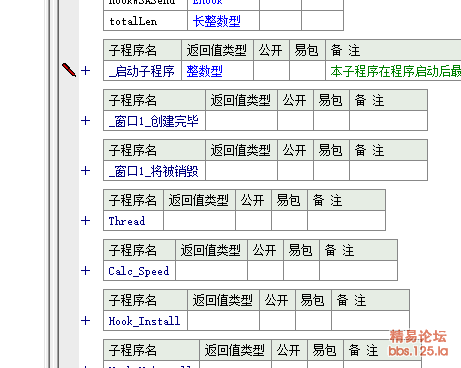Expand the _窗口1_将被销毁 subroutine
461x368 pixels.
pyautogui.click(x=86, y=171)
